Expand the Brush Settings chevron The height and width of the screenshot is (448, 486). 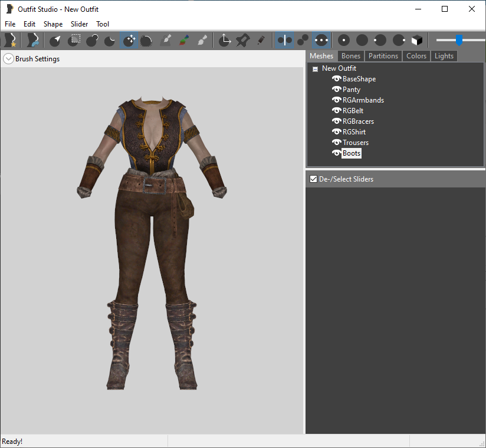click(8, 59)
